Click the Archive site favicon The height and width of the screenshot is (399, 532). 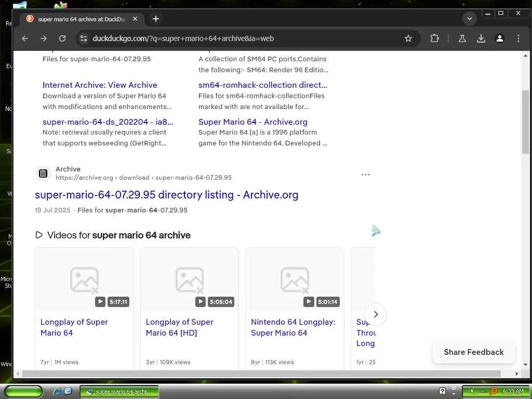[x=43, y=174]
